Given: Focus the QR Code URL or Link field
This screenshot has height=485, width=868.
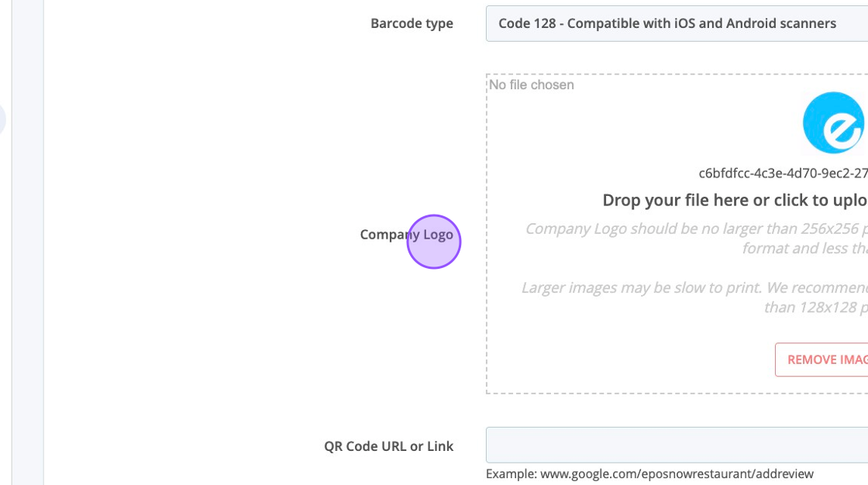Looking at the screenshot, I should [676, 445].
